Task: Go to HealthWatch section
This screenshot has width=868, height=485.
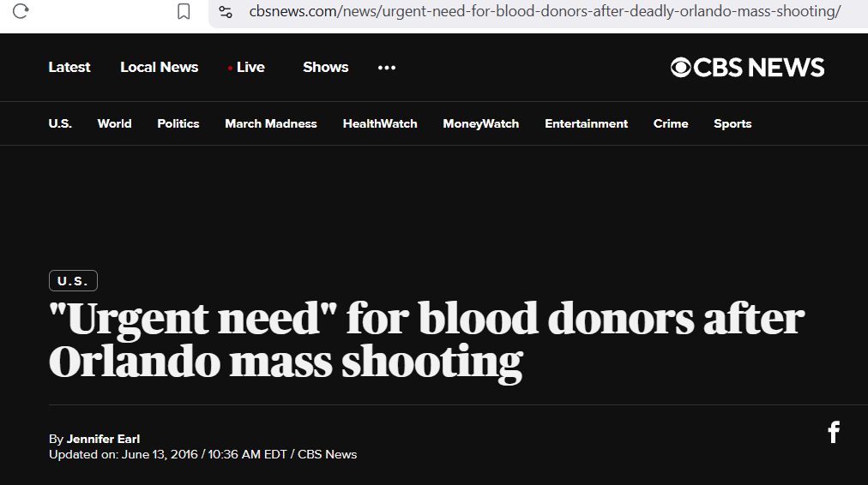Action: (380, 123)
